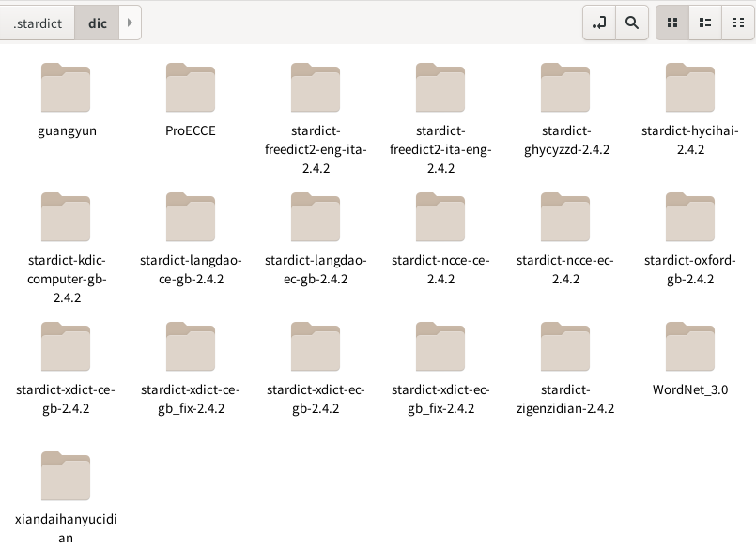Select stardict-ncce-ce-2.4.2 folder icon

pyautogui.click(x=440, y=217)
